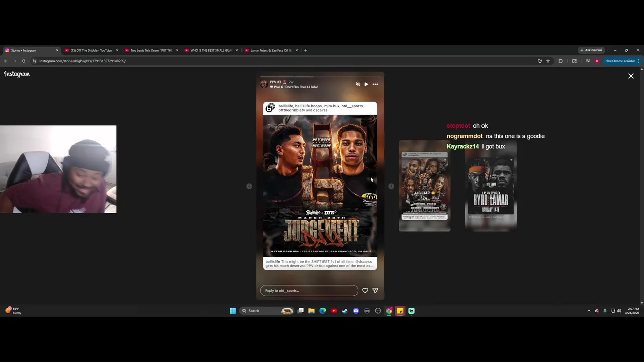Click the instagram.com URL in address bar
The height and width of the screenshot is (362, 644).
[x=83, y=61]
